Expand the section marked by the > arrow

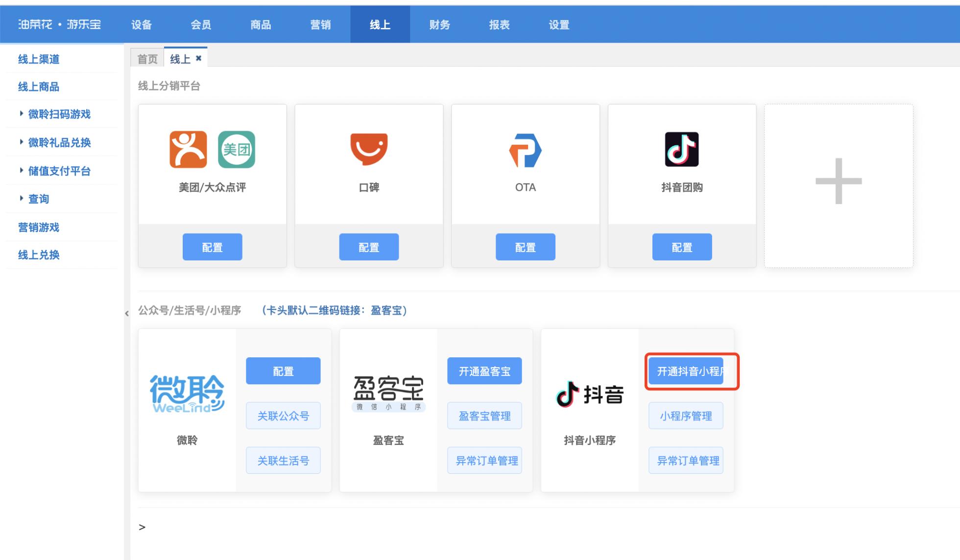point(142,527)
